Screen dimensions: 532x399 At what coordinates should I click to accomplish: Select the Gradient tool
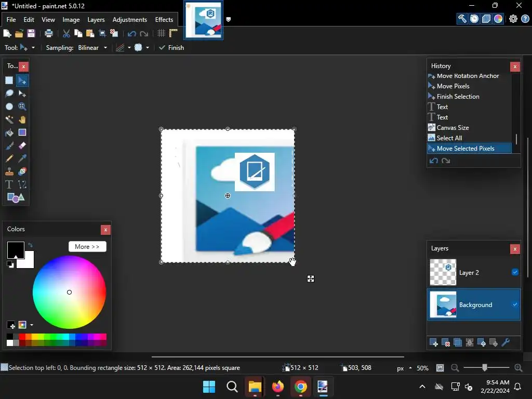coord(22,132)
